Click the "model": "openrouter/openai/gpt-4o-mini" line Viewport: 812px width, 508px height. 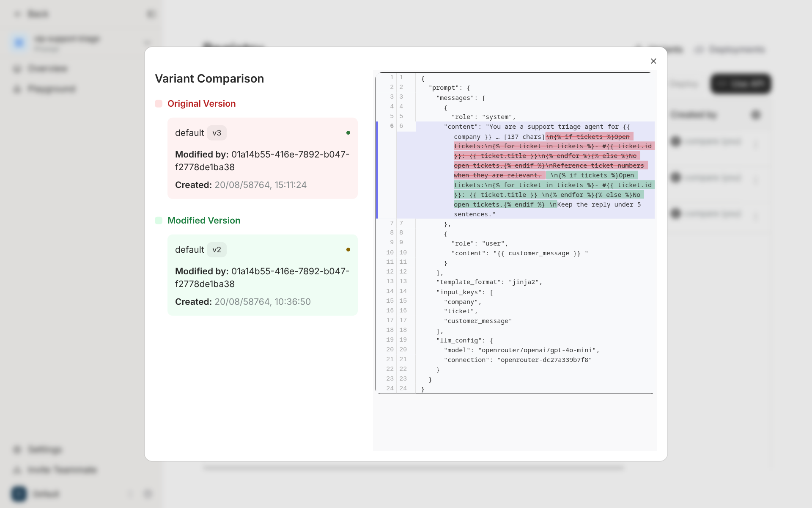(x=521, y=350)
